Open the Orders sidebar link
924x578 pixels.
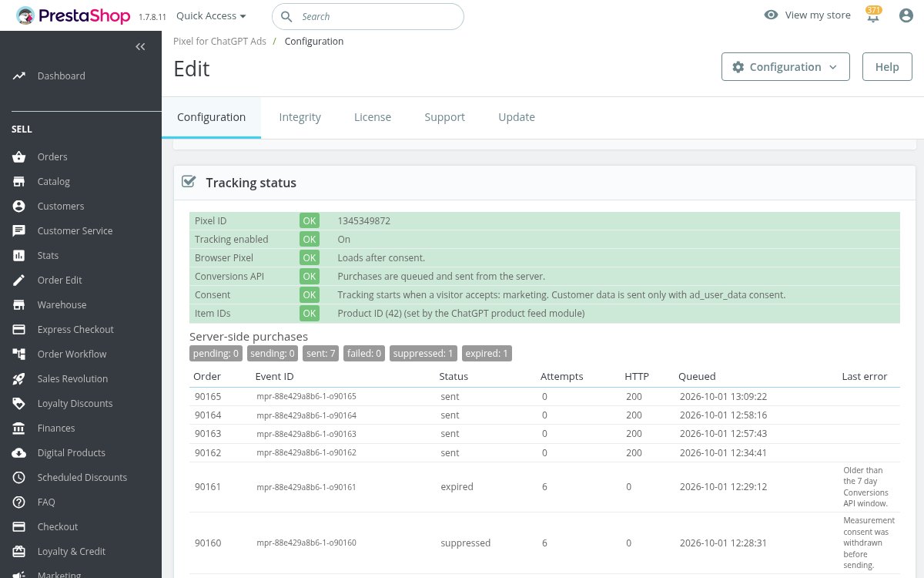point(52,157)
